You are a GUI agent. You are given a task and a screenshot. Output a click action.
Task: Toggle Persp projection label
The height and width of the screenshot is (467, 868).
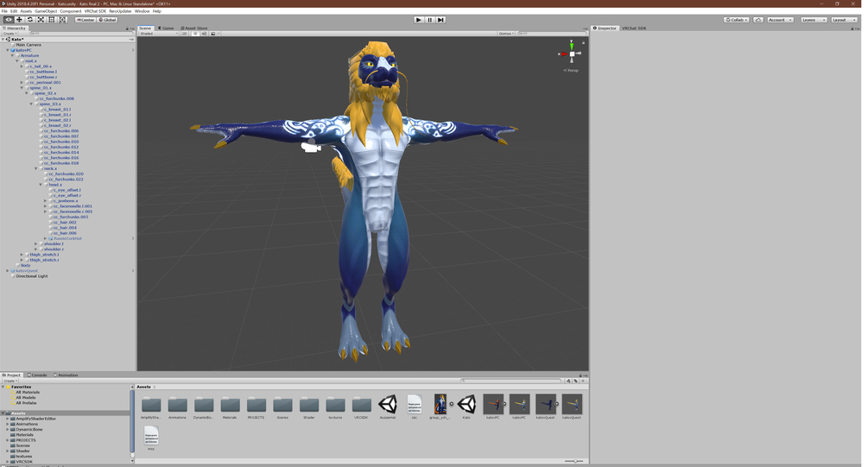(571, 70)
